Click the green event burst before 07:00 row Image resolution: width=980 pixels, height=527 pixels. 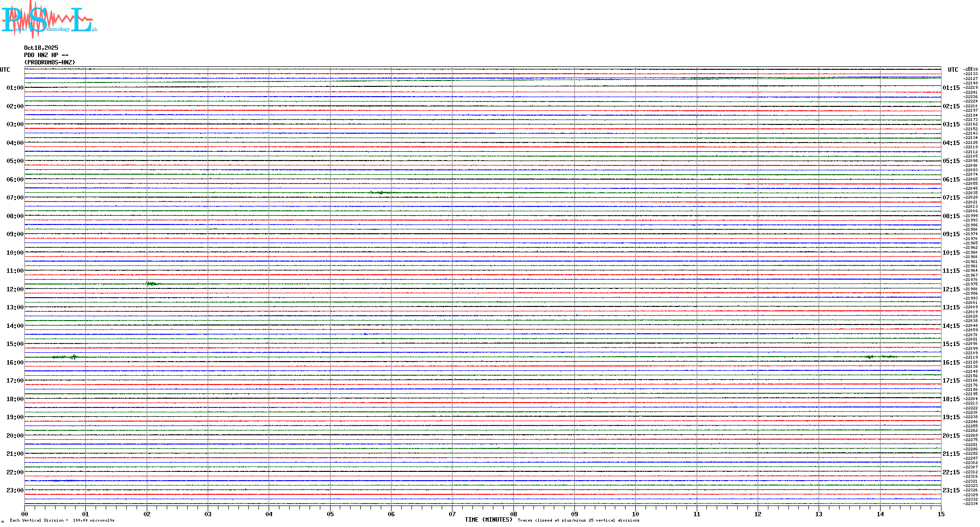pyautogui.click(x=380, y=193)
